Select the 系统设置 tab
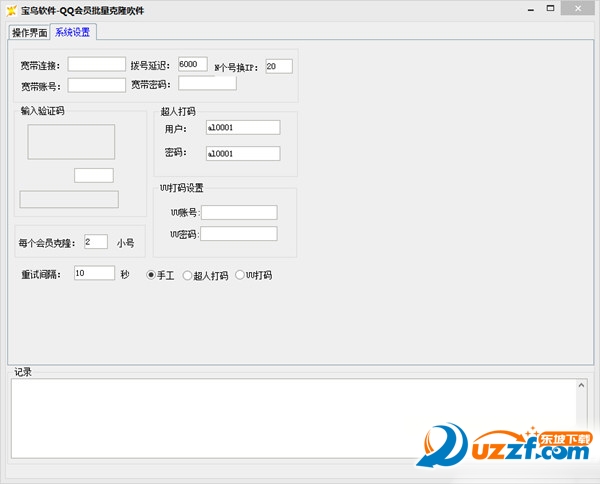 [73, 32]
